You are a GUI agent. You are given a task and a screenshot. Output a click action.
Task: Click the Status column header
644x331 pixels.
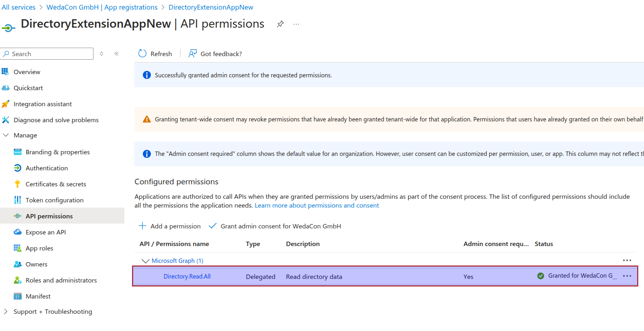coord(544,244)
